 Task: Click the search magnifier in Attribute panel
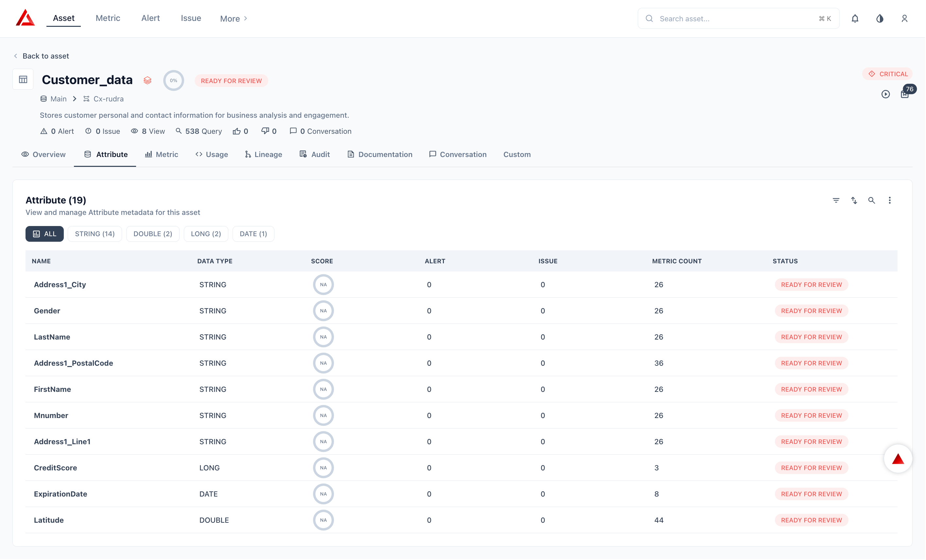point(872,200)
